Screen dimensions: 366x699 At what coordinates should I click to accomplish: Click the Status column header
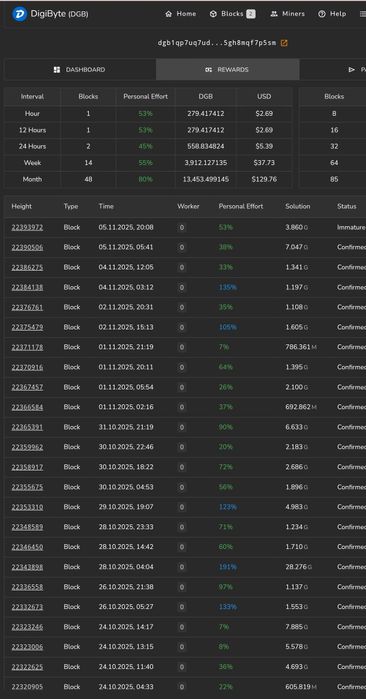[347, 206]
